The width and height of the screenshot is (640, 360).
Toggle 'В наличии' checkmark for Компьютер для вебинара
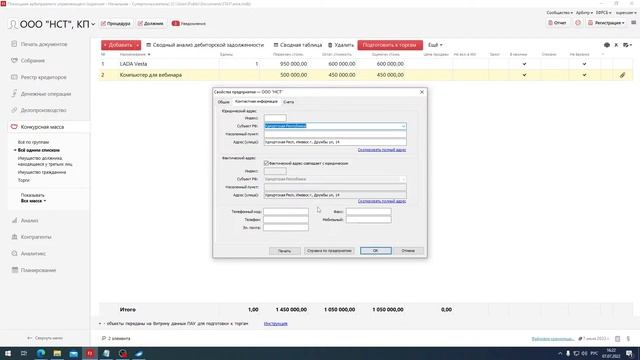tap(524, 75)
